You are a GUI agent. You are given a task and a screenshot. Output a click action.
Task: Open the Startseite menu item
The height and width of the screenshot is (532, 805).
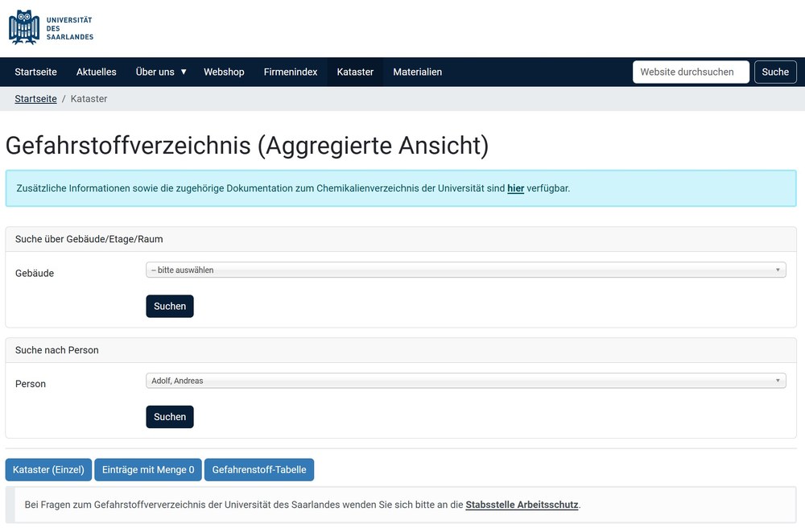point(35,72)
